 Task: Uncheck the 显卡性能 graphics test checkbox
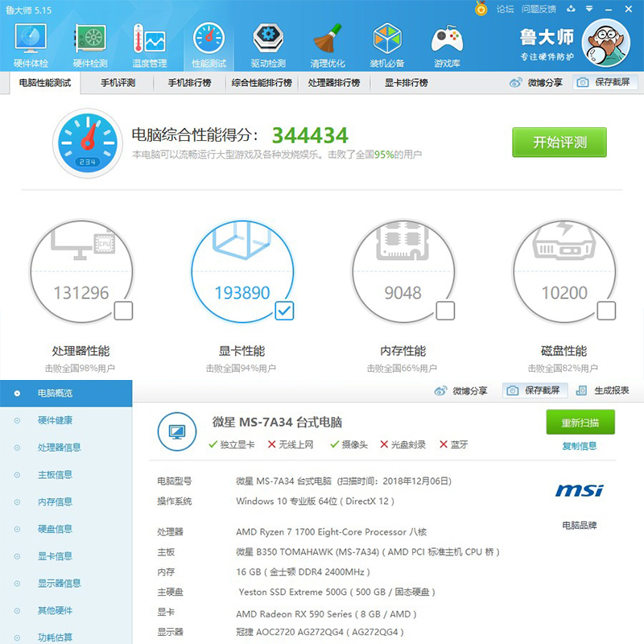[x=283, y=311]
